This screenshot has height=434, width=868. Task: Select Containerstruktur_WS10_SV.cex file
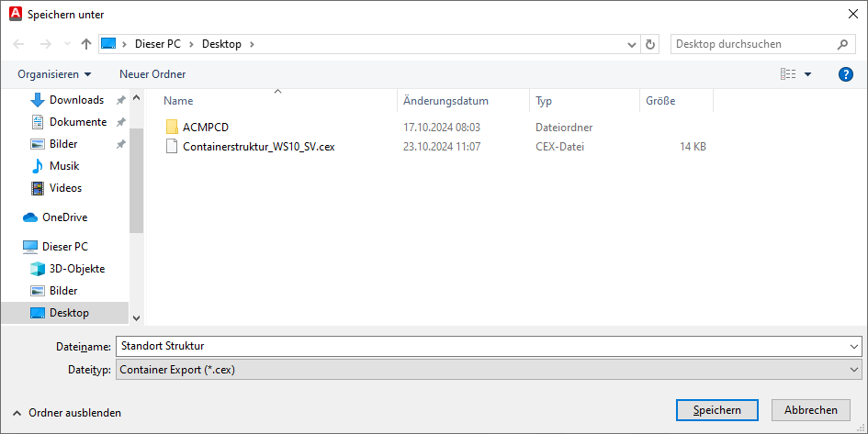[258, 147]
